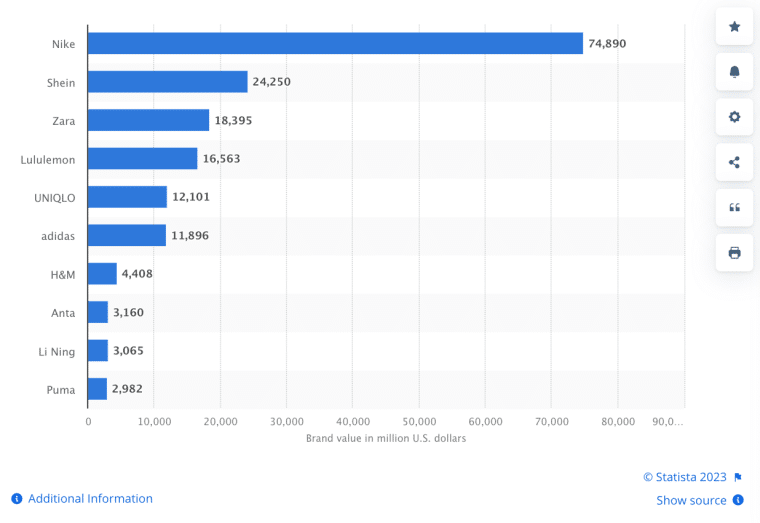Screen dimensions: 760x523
Task: Click the 30,000 x-axis tick label
Action: pos(287,422)
